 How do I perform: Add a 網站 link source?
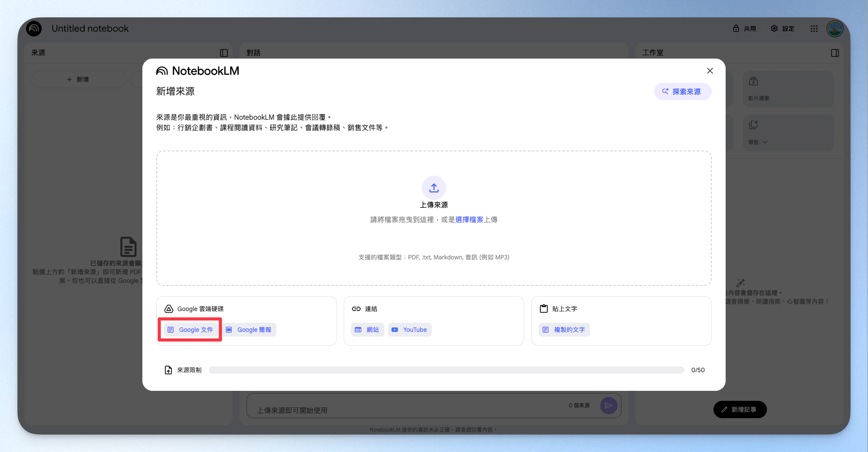(367, 330)
